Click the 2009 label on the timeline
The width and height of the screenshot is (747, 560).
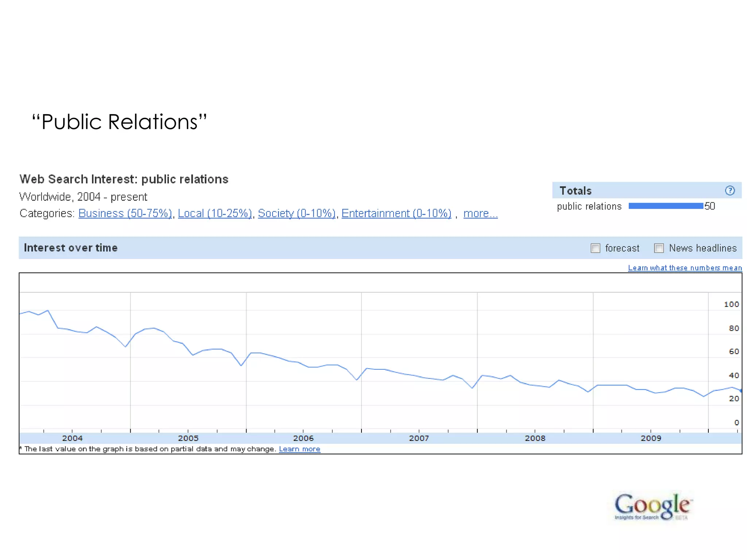click(651, 438)
